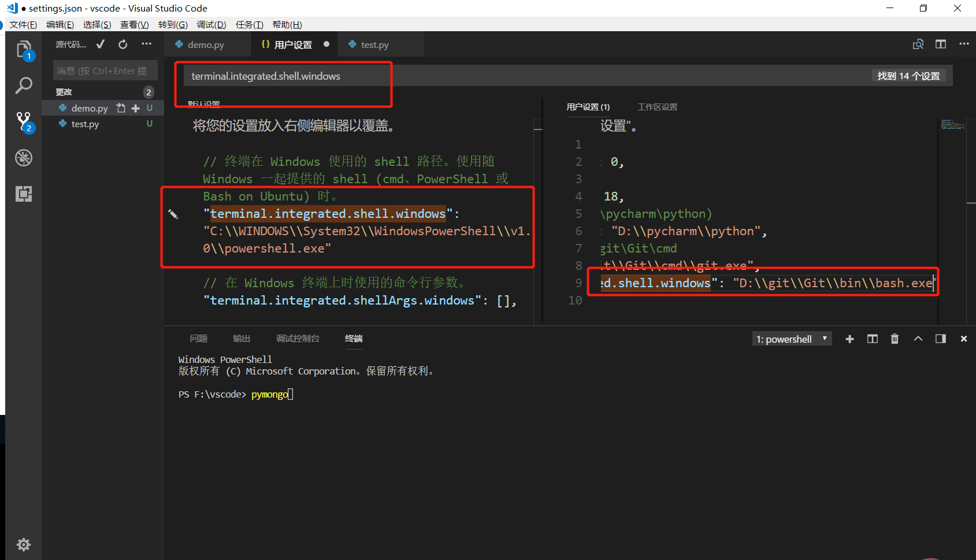Refresh source control with circular arrow

tap(123, 44)
